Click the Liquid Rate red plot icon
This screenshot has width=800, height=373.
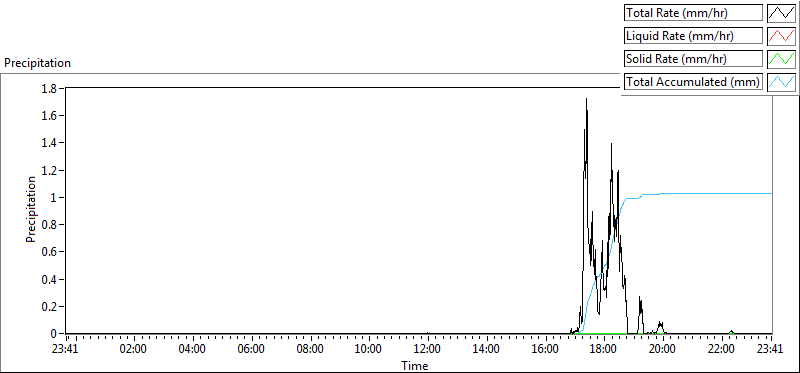point(781,36)
